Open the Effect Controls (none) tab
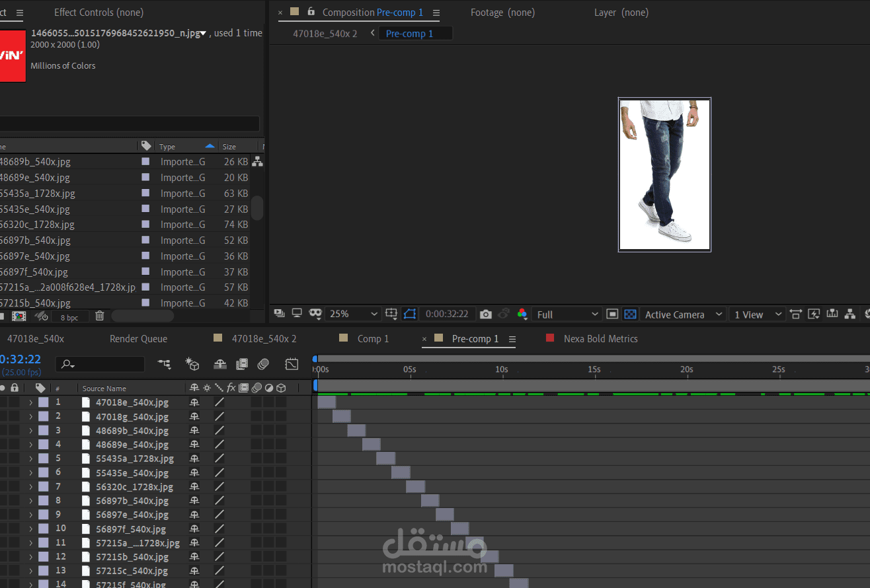This screenshot has width=870, height=588. (99, 13)
